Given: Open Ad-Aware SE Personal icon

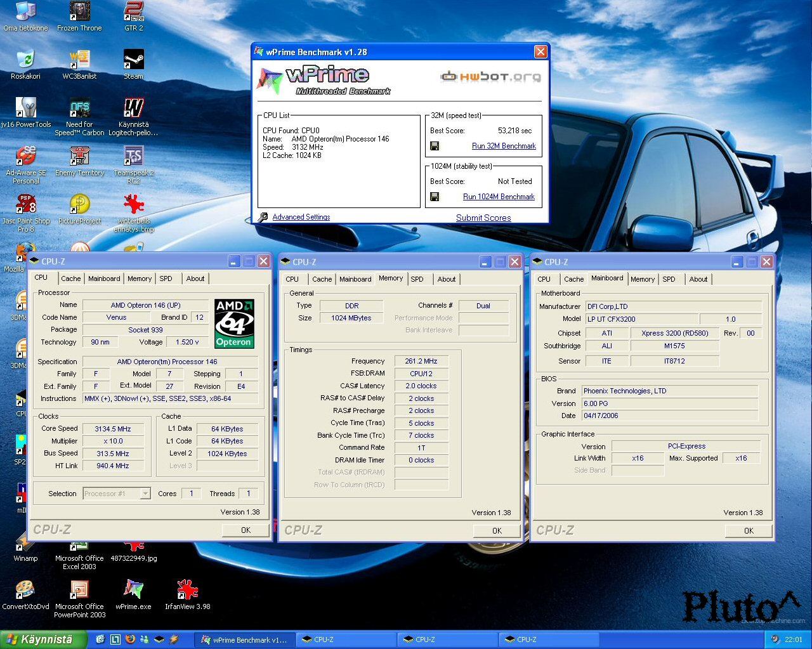Looking at the screenshot, I should click(25, 165).
